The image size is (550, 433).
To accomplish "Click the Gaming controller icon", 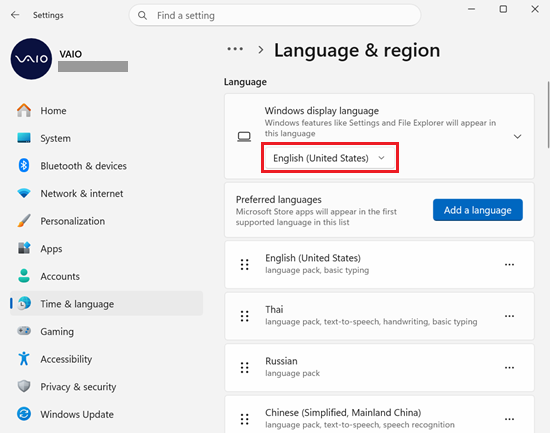I will (24, 331).
